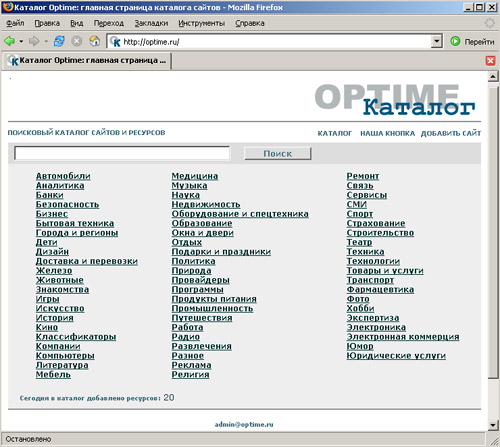
Task: Open the ДОБАВИТЬ САЙТ link
Action: tap(451, 133)
